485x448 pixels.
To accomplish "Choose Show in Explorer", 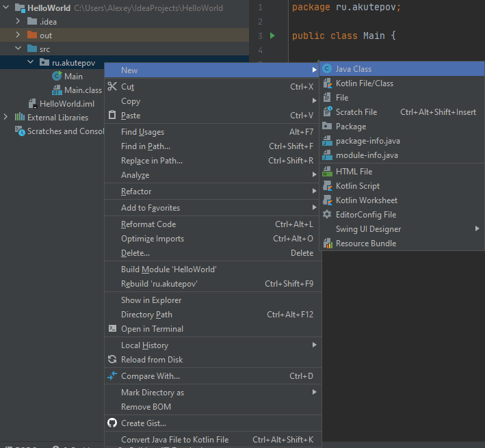I will (213, 300).
